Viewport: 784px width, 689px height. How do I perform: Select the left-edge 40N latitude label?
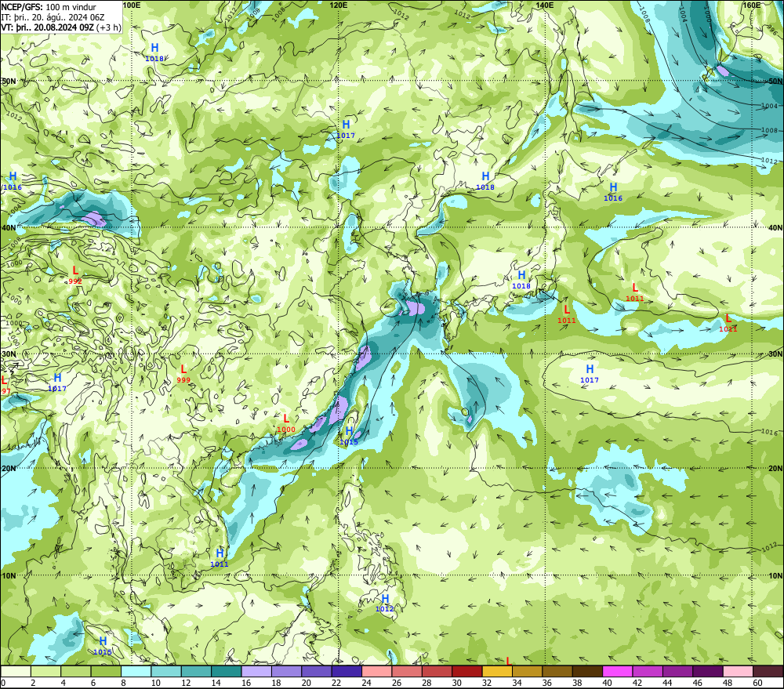pos(9,227)
